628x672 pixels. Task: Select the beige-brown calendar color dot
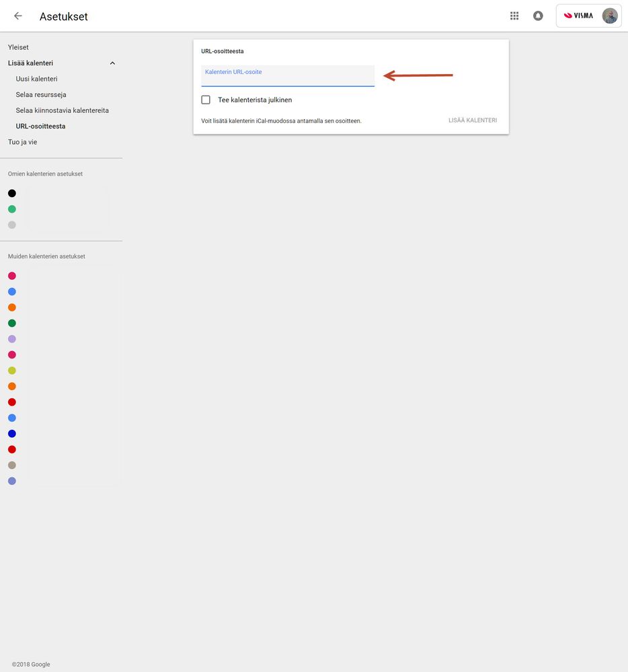(x=12, y=465)
